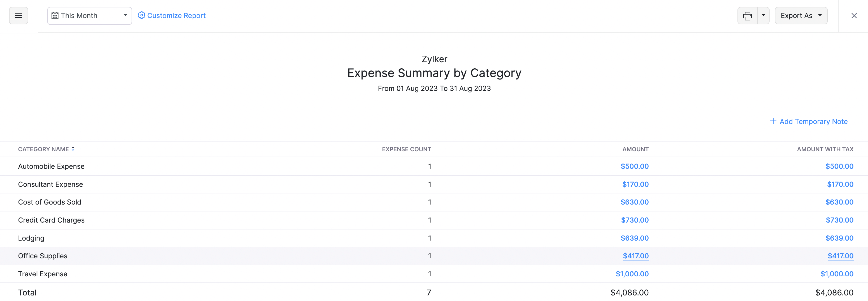Image resolution: width=868 pixels, height=301 pixels.
Task: Select Add Temporary Note
Action: pos(813,121)
